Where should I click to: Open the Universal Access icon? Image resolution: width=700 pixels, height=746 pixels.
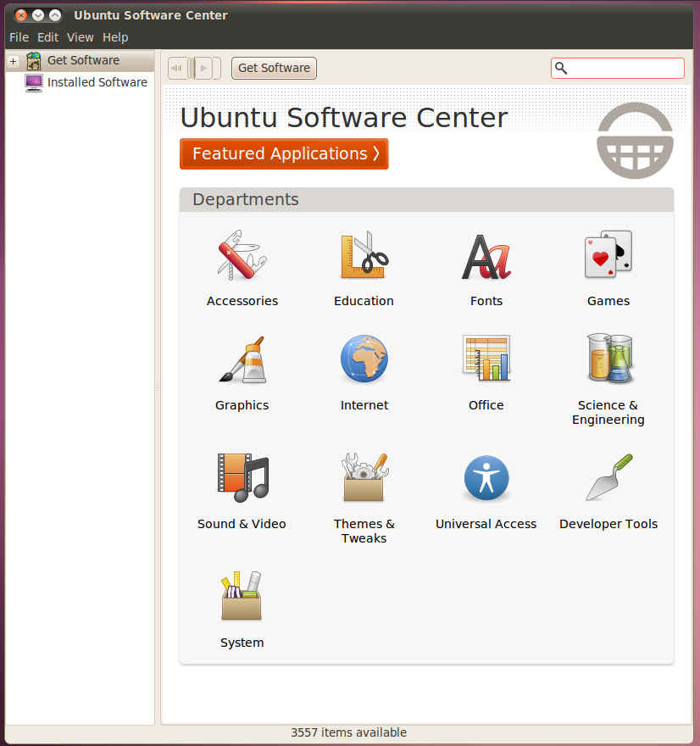pyautogui.click(x=486, y=478)
